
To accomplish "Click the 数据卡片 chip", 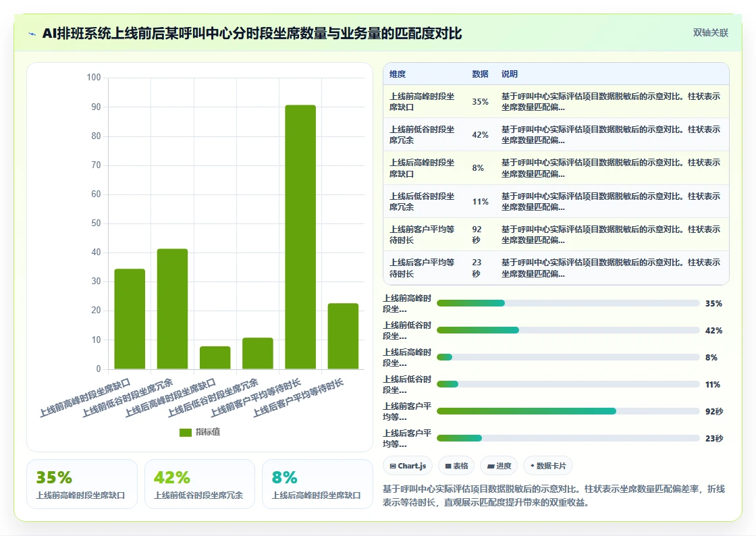I will click(547, 466).
